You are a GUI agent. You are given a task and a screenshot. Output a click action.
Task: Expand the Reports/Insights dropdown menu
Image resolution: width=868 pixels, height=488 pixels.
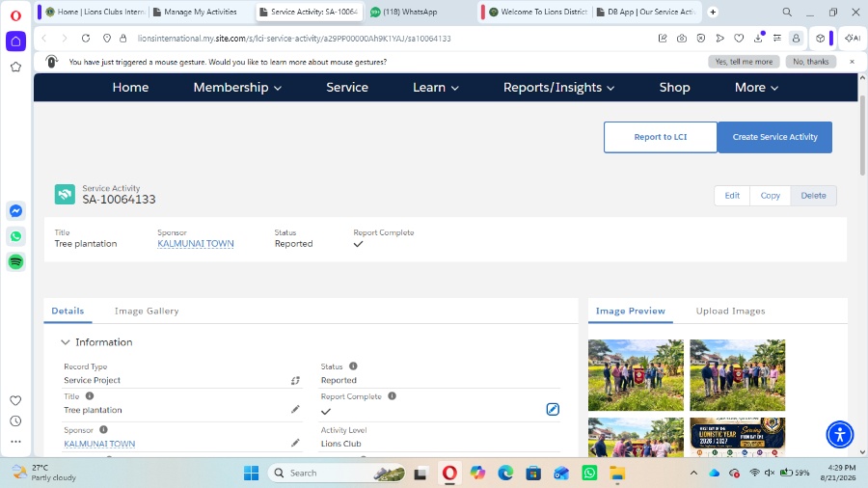pos(558,88)
